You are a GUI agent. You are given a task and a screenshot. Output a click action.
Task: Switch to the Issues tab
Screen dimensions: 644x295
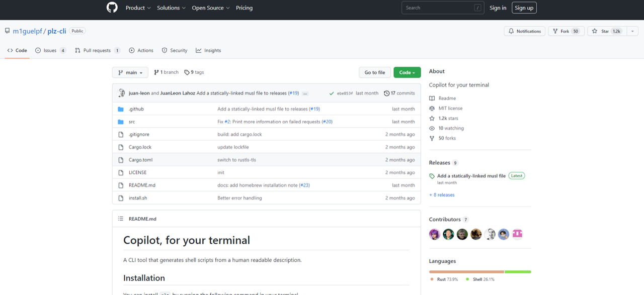pyautogui.click(x=51, y=50)
